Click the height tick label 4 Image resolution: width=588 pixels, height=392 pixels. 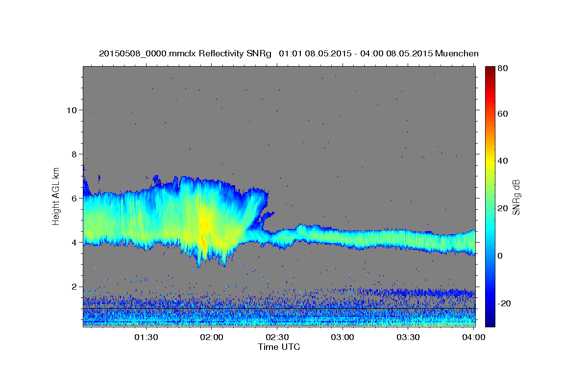73,242
